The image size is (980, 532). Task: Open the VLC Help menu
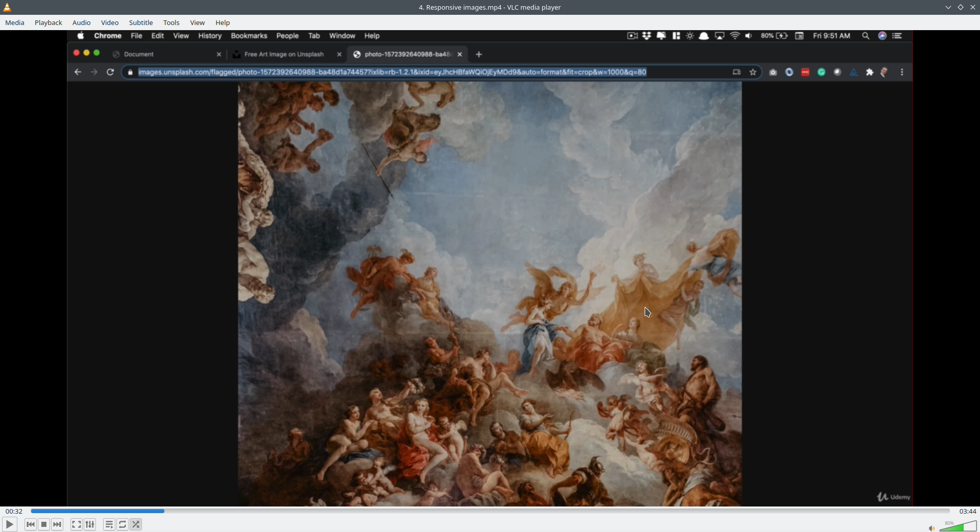pos(223,22)
